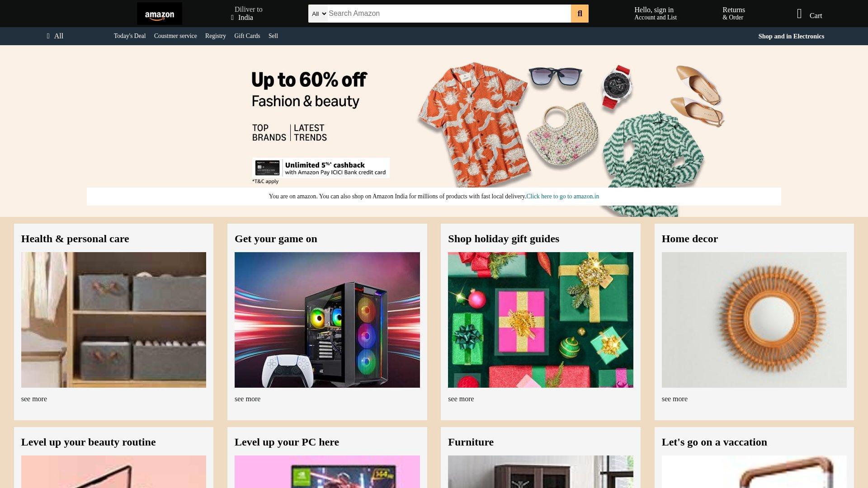Open Coustmer service link
The width and height of the screenshot is (868, 488).
(175, 36)
